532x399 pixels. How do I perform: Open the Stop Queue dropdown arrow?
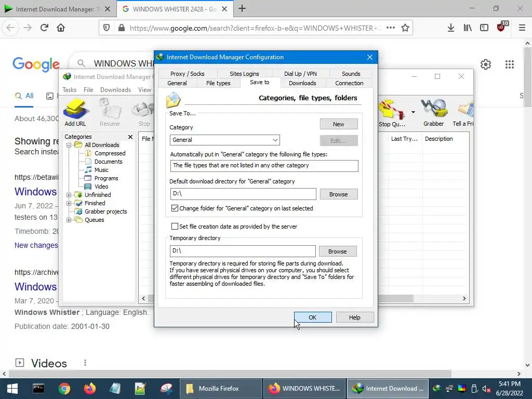tap(413, 112)
